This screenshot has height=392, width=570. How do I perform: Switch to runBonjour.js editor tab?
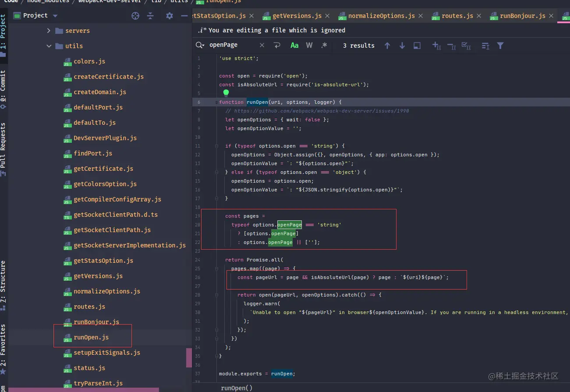522,16
